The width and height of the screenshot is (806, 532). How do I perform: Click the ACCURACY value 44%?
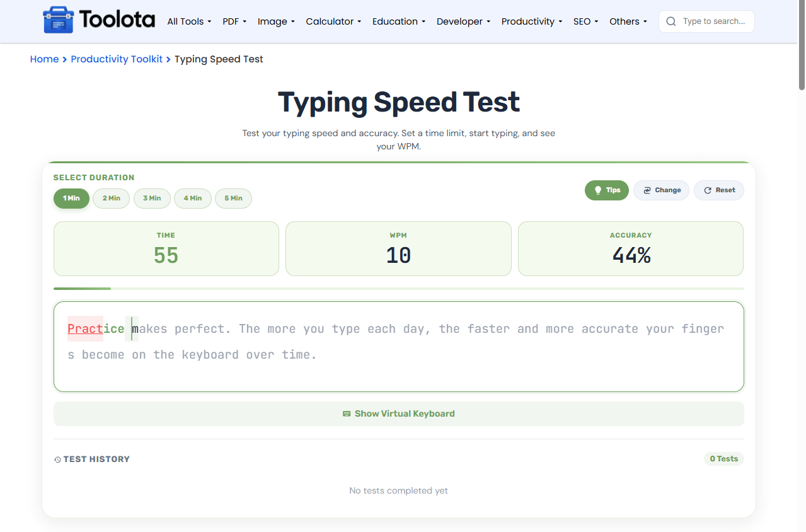(x=631, y=255)
